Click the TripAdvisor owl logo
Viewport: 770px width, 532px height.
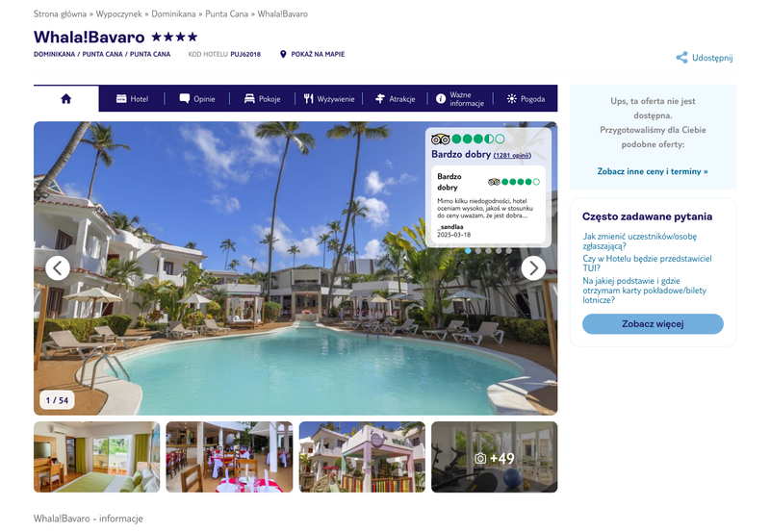coord(440,139)
